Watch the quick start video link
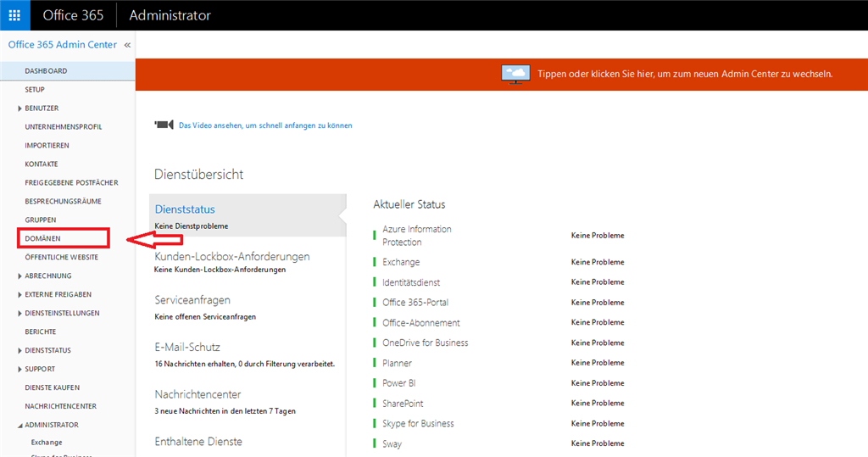Image resolution: width=868 pixels, height=457 pixels. tap(265, 125)
